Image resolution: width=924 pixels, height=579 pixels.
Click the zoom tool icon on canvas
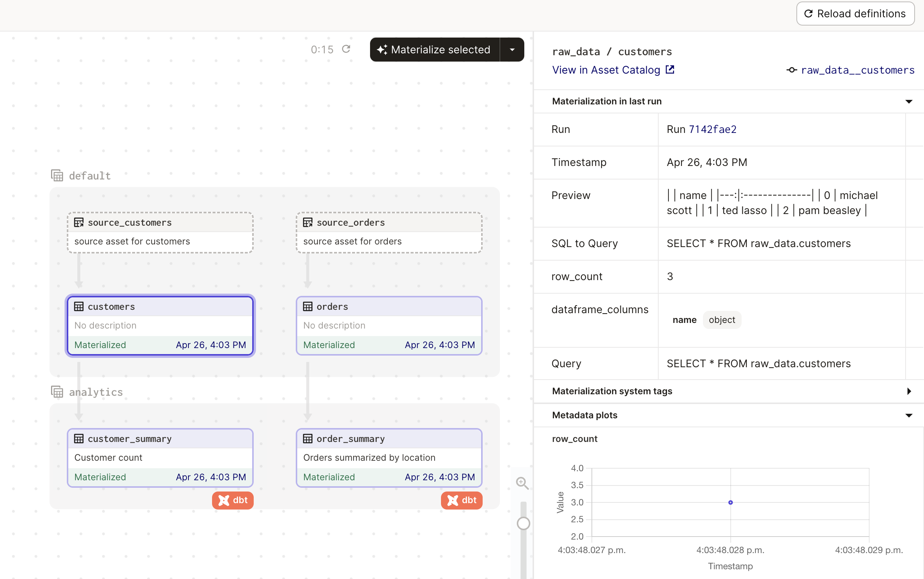[522, 482]
